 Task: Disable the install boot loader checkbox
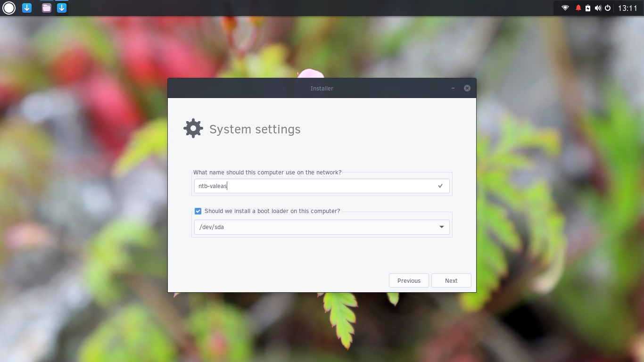[x=198, y=211]
